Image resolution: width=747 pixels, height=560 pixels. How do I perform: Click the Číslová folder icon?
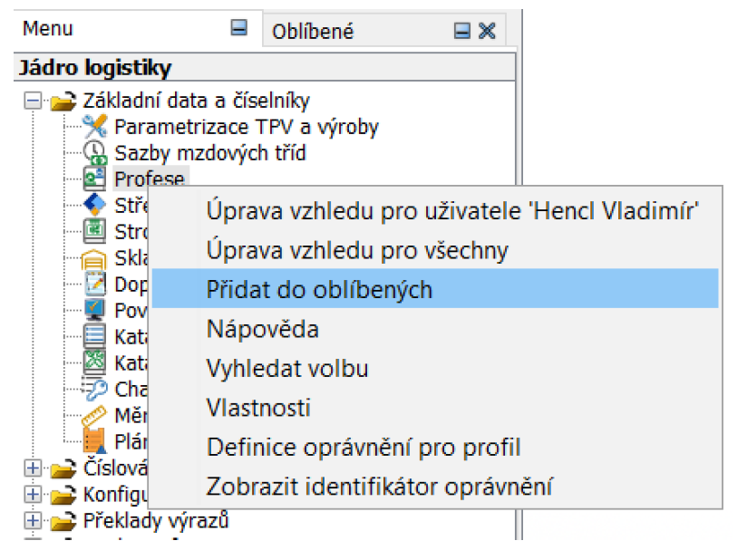pos(63,468)
